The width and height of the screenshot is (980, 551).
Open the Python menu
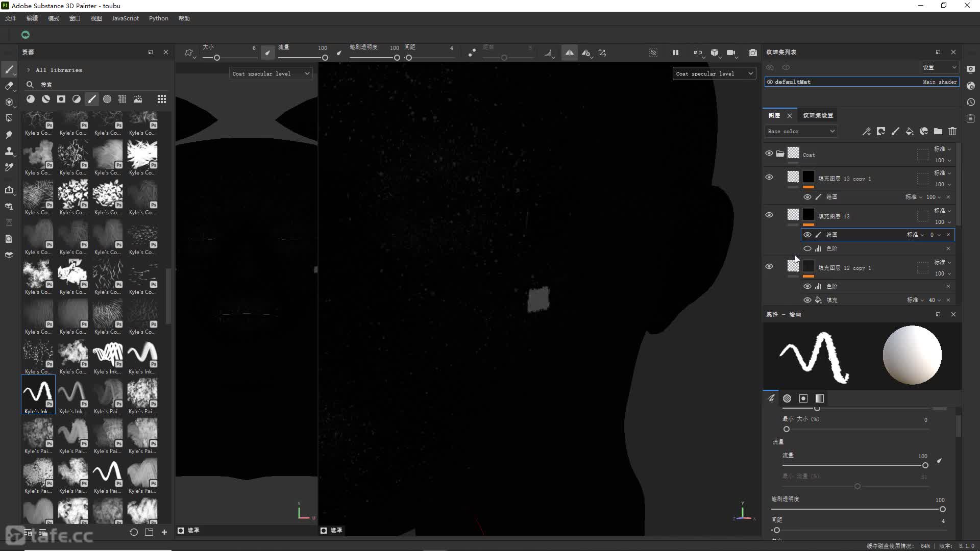pyautogui.click(x=159, y=18)
